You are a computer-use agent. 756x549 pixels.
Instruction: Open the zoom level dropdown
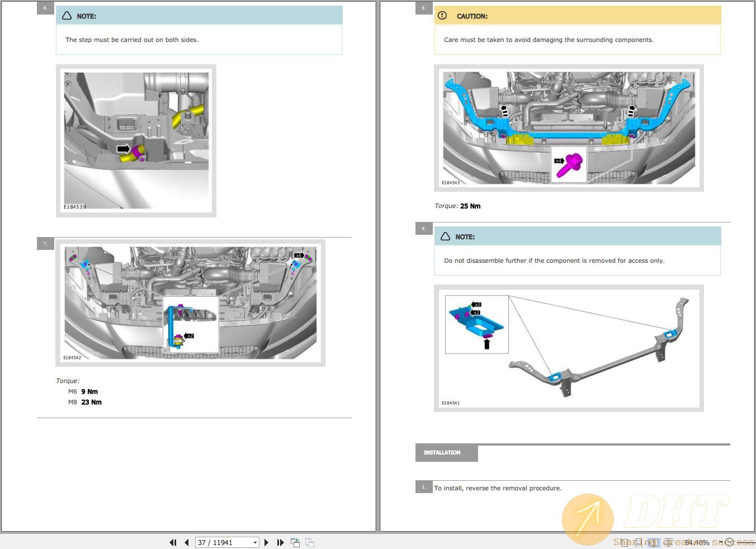coord(720,542)
